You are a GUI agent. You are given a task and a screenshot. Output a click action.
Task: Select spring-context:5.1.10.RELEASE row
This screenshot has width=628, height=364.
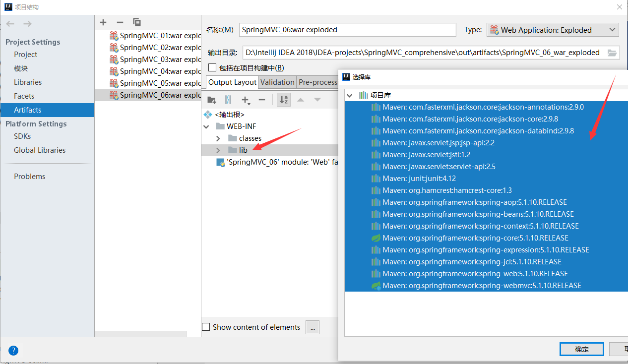click(x=486, y=226)
